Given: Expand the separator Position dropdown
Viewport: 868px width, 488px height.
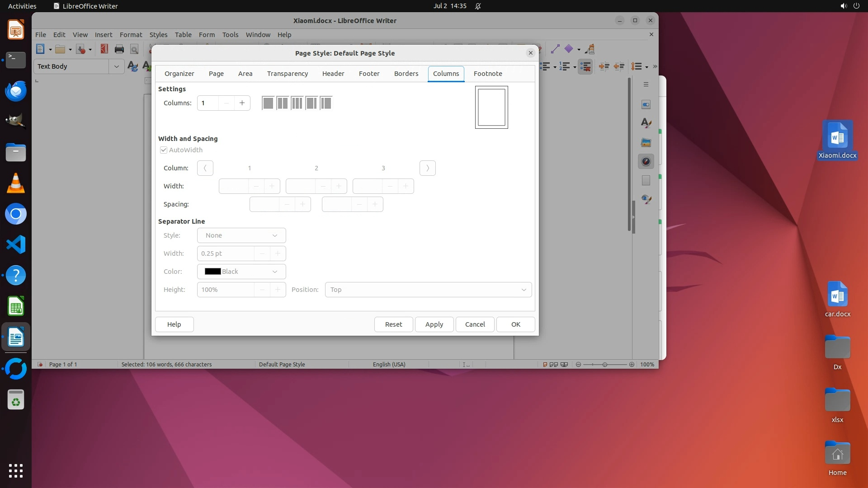Looking at the screenshot, I should coord(428,290).
